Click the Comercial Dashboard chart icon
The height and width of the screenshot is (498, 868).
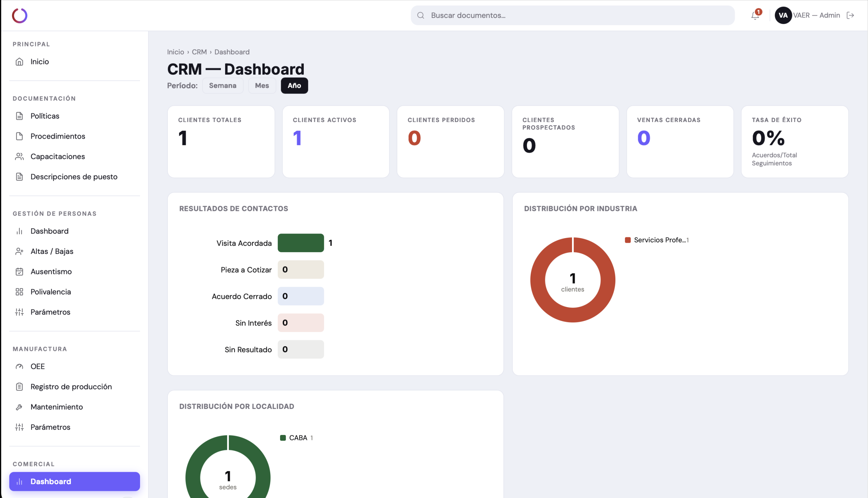click(19, 482)
